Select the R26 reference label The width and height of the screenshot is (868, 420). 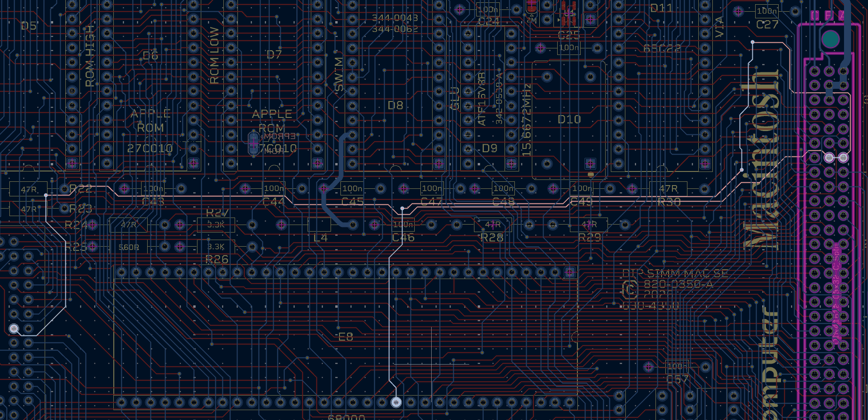217,259
